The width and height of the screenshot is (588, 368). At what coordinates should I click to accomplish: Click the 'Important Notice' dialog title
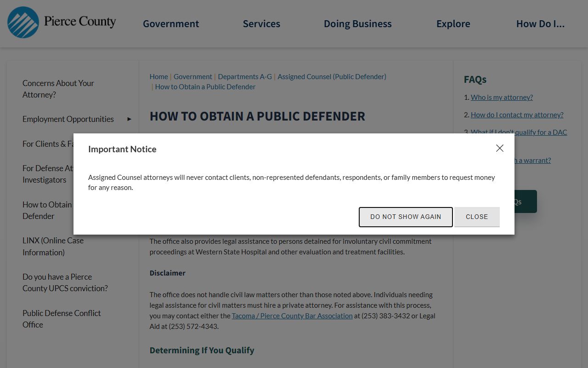122,149
